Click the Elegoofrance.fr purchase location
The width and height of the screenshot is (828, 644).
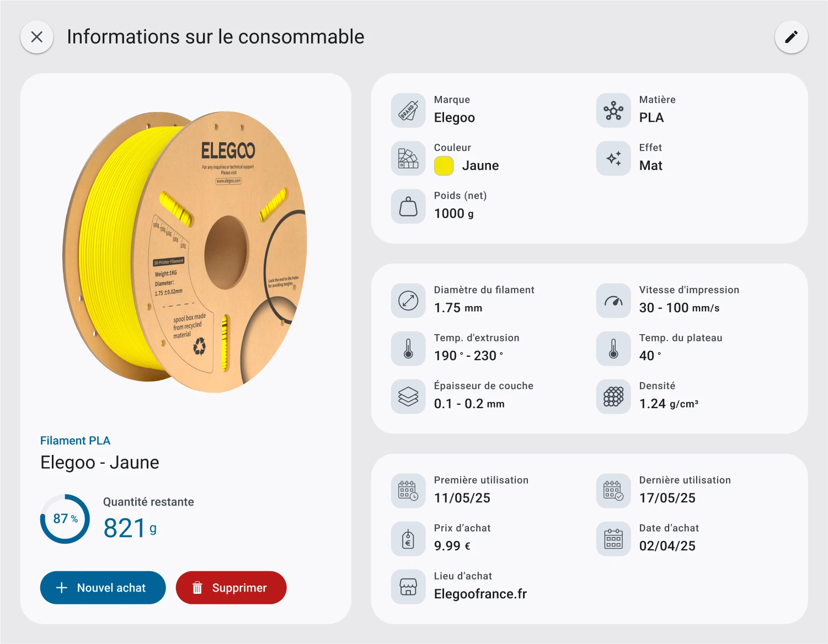(480, 594)
